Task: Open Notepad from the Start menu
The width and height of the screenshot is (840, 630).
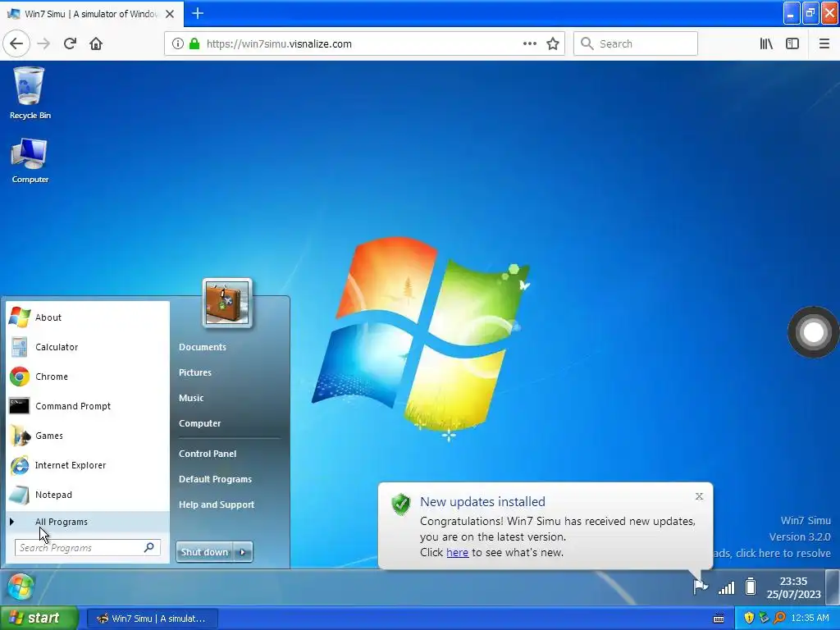Action: (x=88, y=495)
